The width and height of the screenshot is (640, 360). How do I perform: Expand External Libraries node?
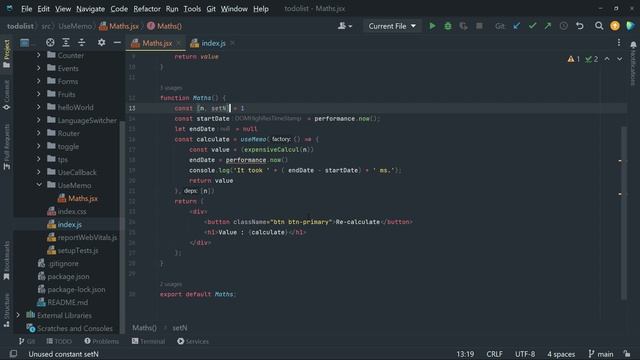click(x=18, y=315)
